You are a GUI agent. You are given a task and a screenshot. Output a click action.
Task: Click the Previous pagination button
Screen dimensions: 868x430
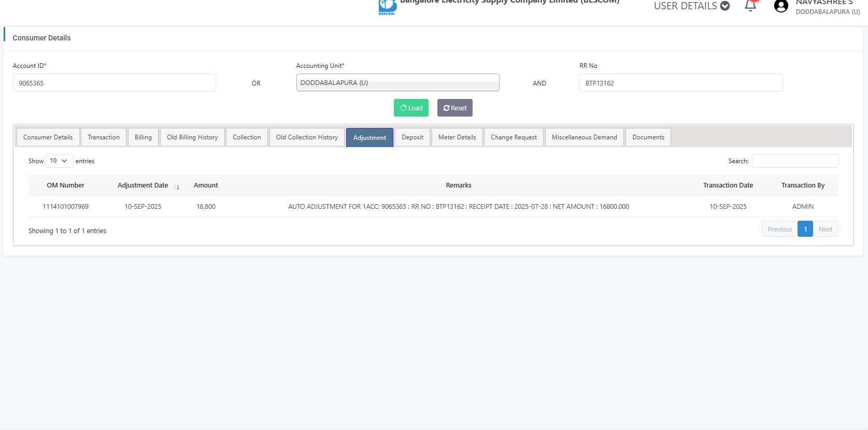click(780, 229)
